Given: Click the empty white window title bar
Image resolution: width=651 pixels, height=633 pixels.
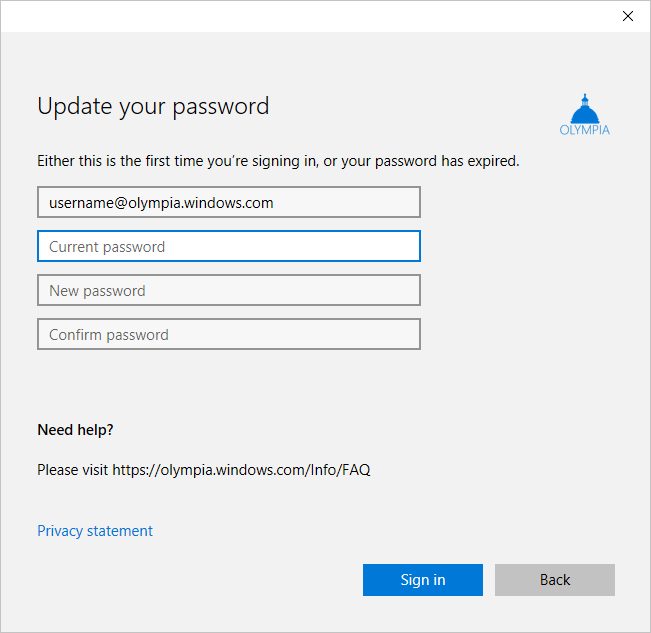Looking at the screenshot, I should (x=300, y=16).
